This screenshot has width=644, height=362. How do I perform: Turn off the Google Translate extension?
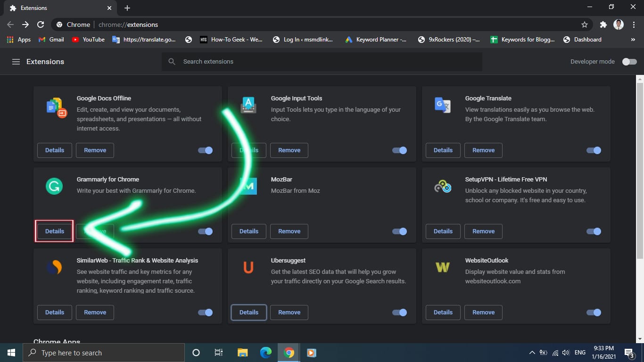point(594,150)
